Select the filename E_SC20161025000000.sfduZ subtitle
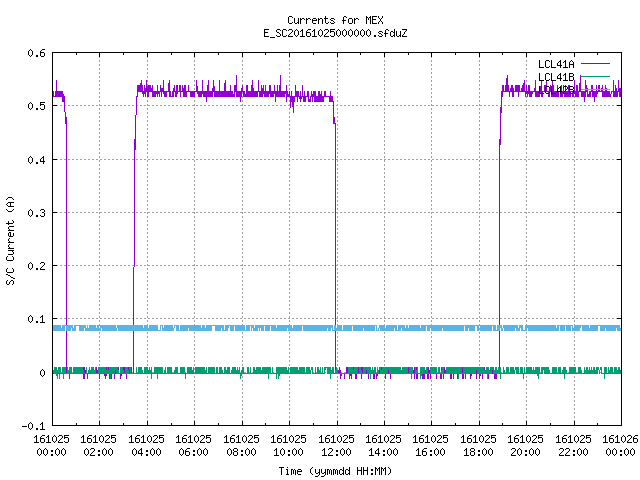 pyautogui.click(x=335, y=33)
